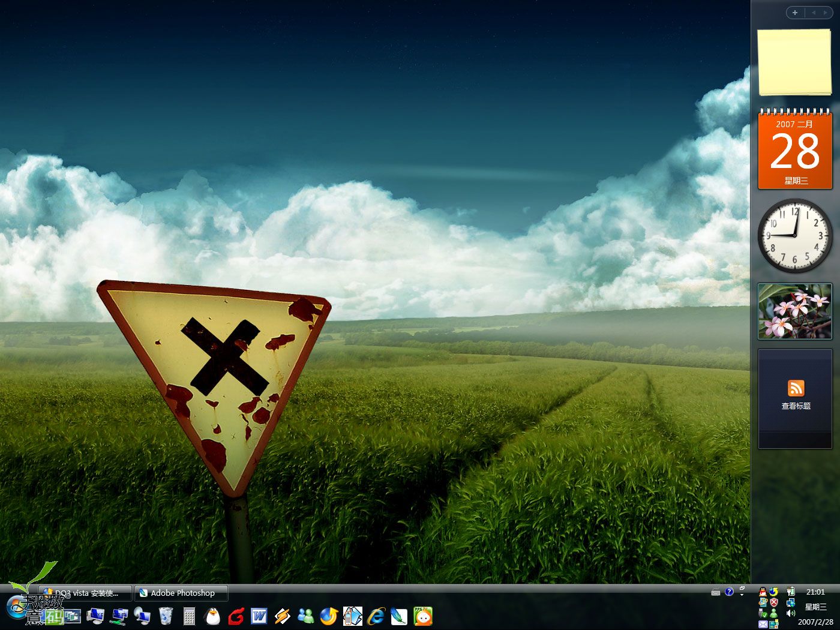The height and width of the screenshot is (630, 840).
Task: Launch the red G application icon
Action: click(x=236, y=616)
